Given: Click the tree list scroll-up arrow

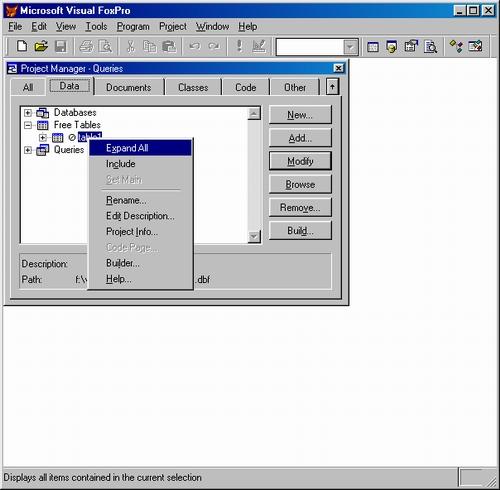Looking at the screenshot, I should [254, 114].
